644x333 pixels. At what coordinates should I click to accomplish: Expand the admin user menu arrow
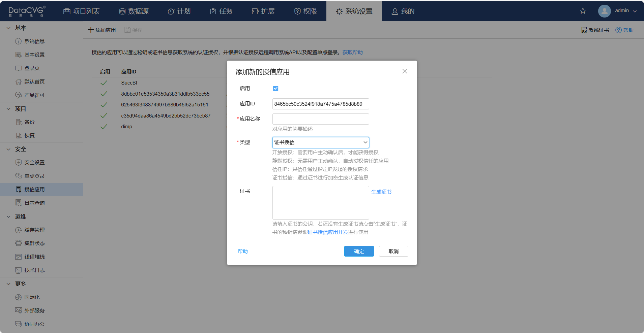[635, 11]
